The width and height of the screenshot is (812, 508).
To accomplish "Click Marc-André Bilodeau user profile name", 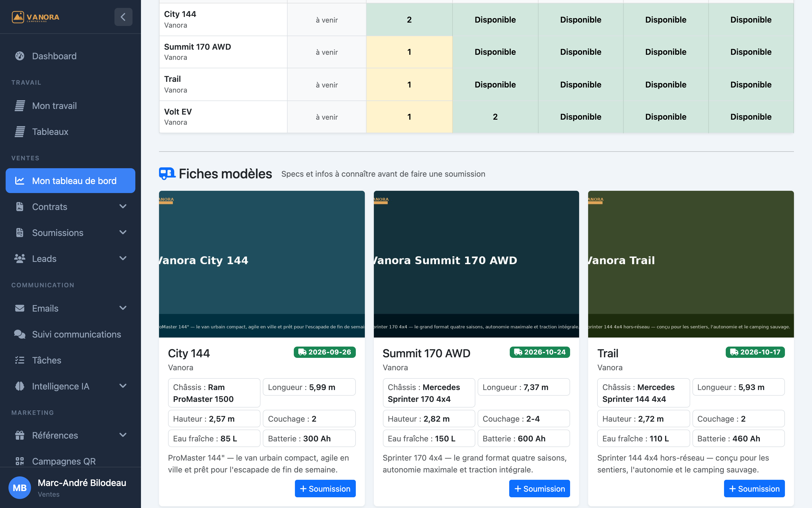I will (82, 483).
